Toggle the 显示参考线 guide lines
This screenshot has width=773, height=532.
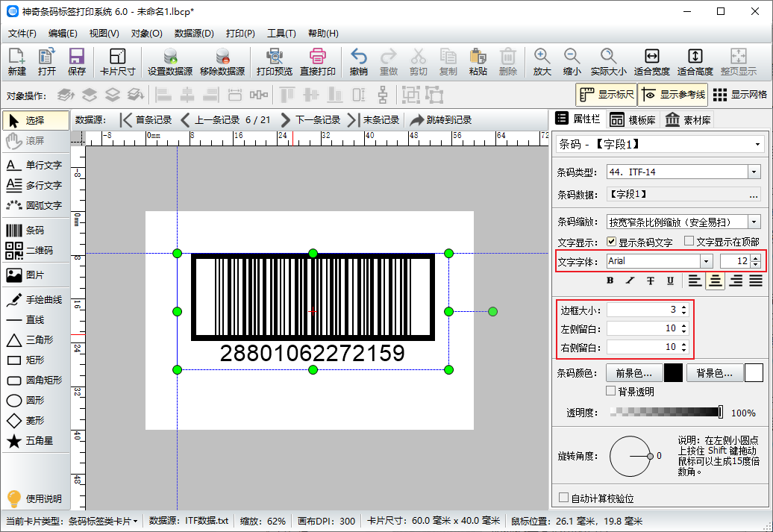click(x=673, y=95)
